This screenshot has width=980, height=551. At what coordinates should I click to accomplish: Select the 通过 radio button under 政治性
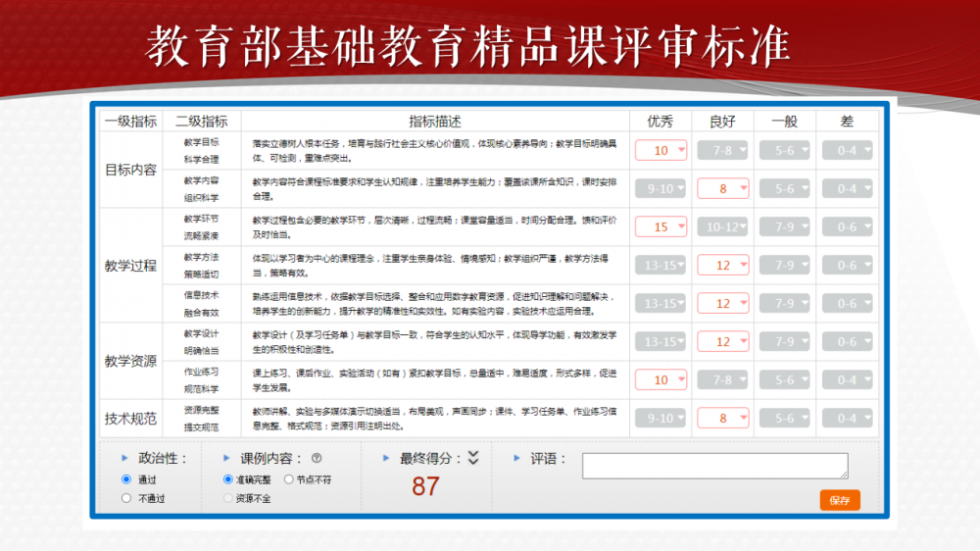tap(126, 479)
